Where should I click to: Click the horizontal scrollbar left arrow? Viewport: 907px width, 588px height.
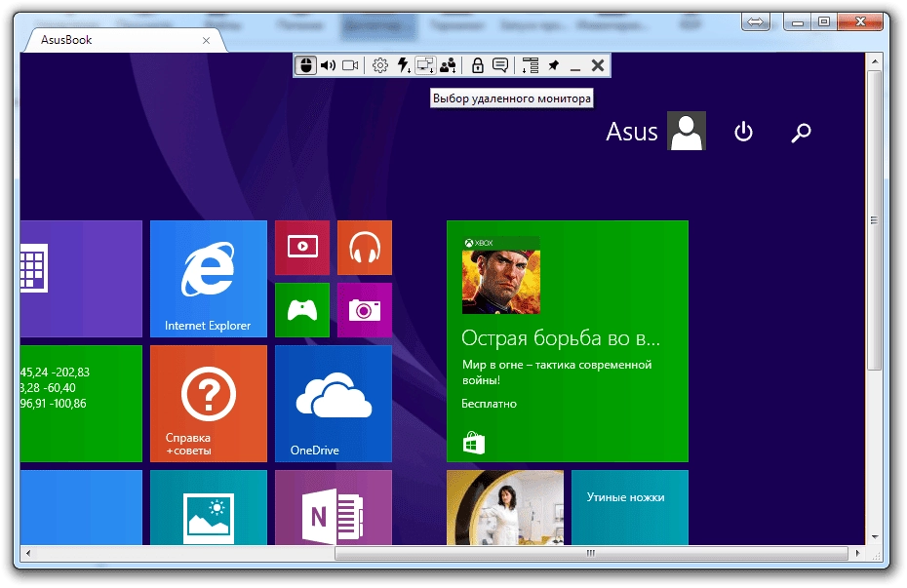click(27, 553)
